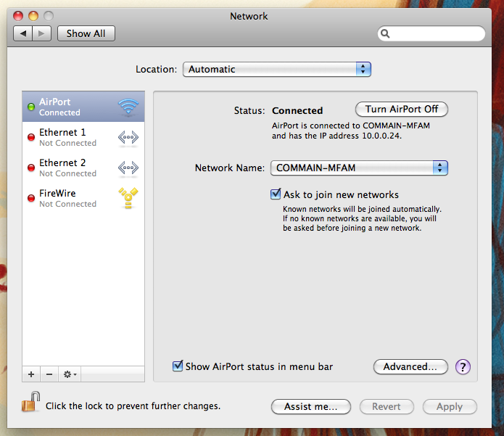Click Turn AirPort Off button
The height and width of the screenshot is (436, 504).
click(402, 110)
